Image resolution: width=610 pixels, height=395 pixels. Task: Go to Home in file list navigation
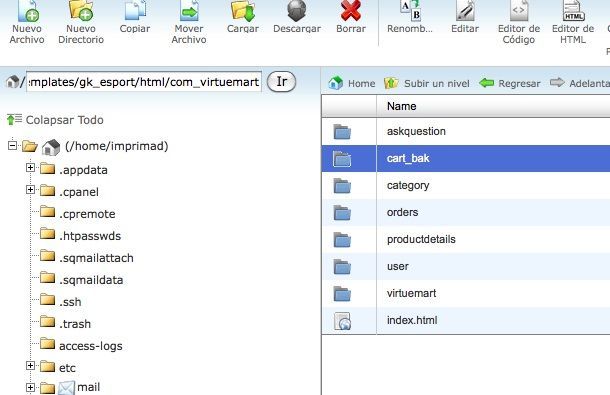(x=352, y=83)
